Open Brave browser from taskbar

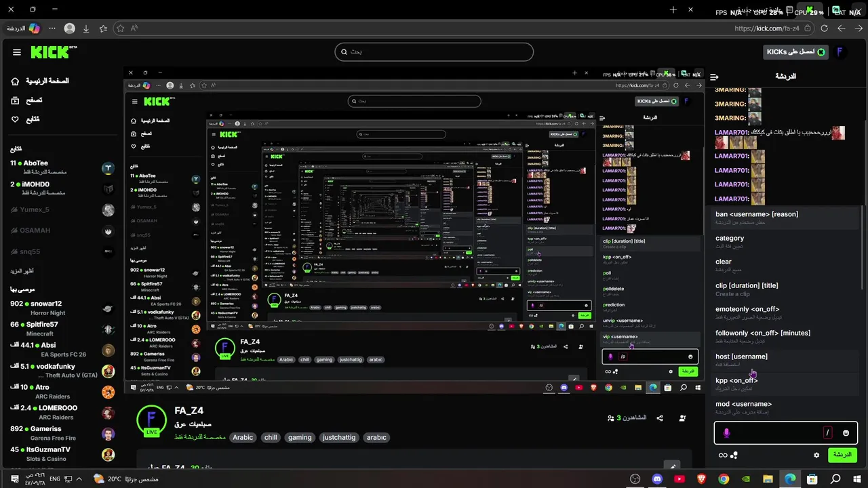click(701, 479)
